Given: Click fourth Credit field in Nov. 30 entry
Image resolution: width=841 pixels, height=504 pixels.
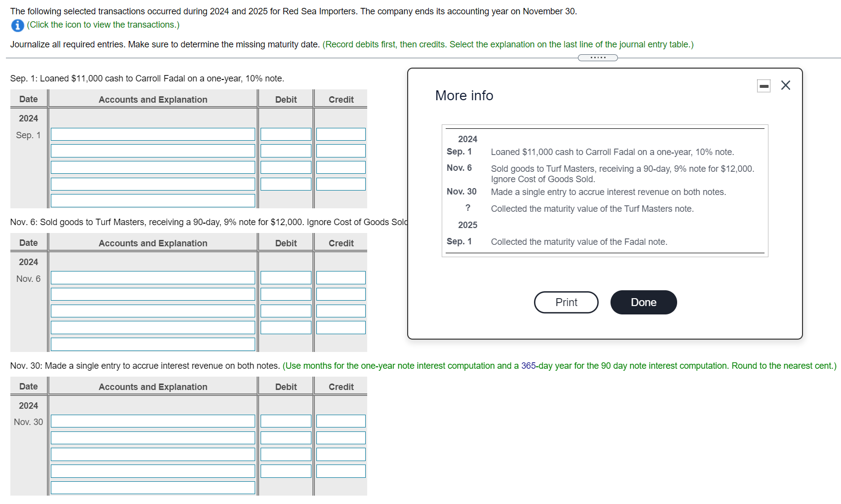Looking at the screenshot, I should 341,471.
